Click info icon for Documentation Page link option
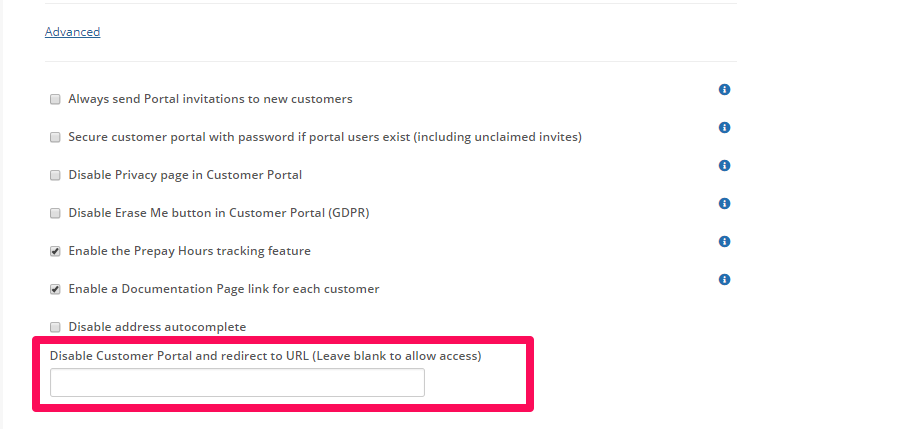Screen dimensions: 920x429 (724, 280)
